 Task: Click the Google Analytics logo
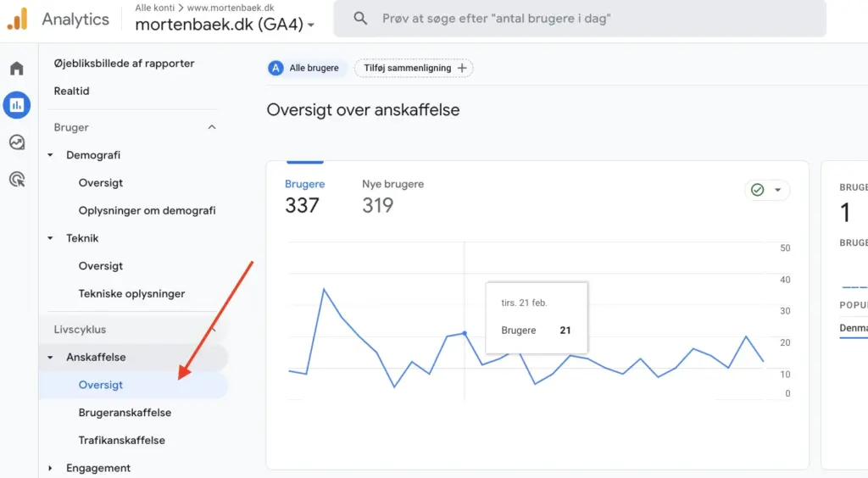click(x=17, y=18)
